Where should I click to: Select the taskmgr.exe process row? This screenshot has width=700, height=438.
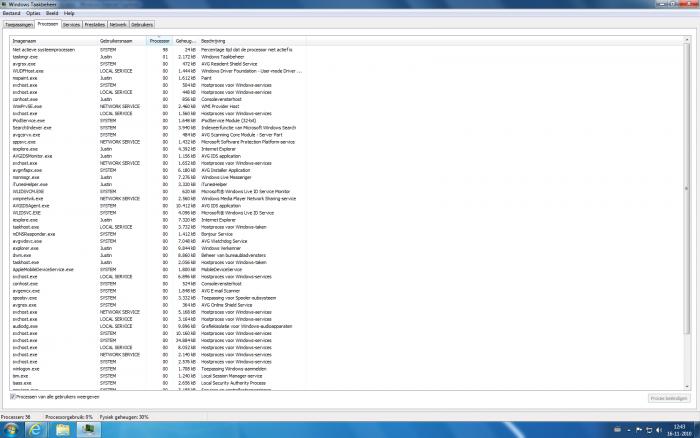click(158, 57)
